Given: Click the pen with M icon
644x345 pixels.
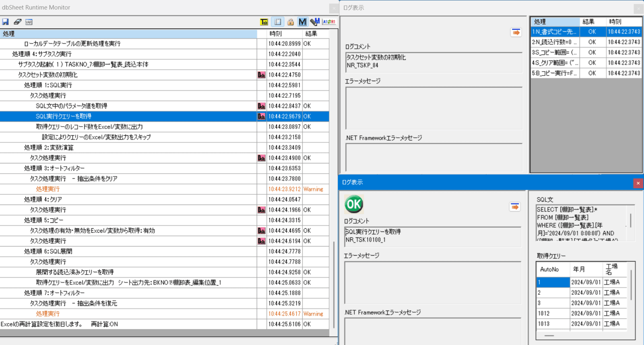Looking at the screenshot, I should 315,22.
